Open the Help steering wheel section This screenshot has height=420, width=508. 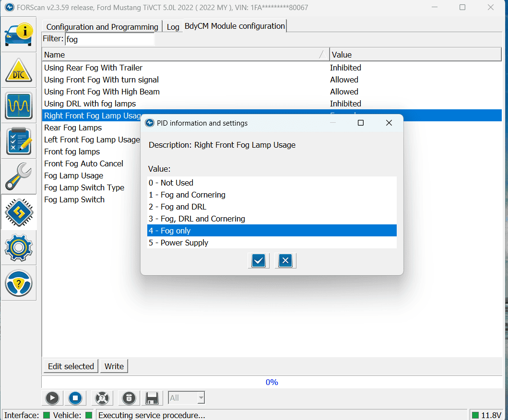[x=19, y=284]
